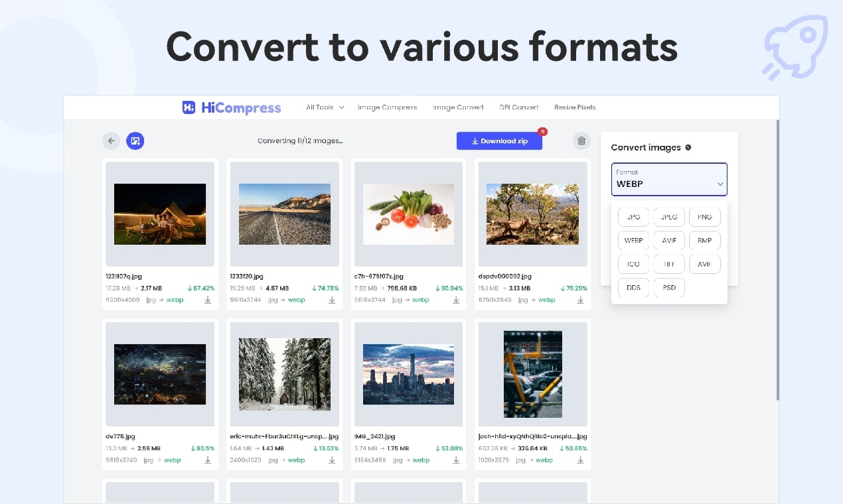Open the desert road thumbnail
This screenshot has width=843, height=504.
(284, 214)
